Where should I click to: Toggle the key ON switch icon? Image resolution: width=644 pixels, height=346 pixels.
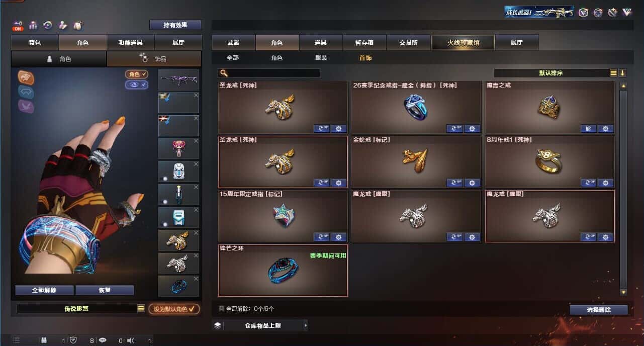pyautogui.click(x=18, y=26)
